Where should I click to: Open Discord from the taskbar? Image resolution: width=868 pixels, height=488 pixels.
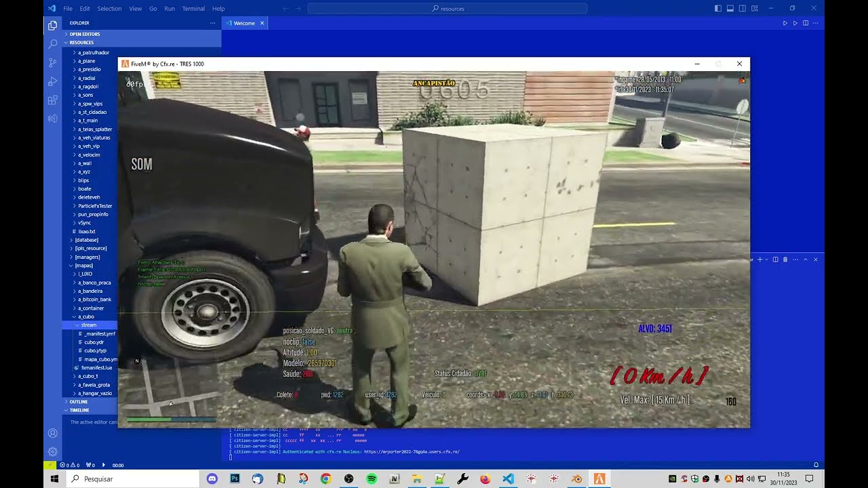(212, 479)
